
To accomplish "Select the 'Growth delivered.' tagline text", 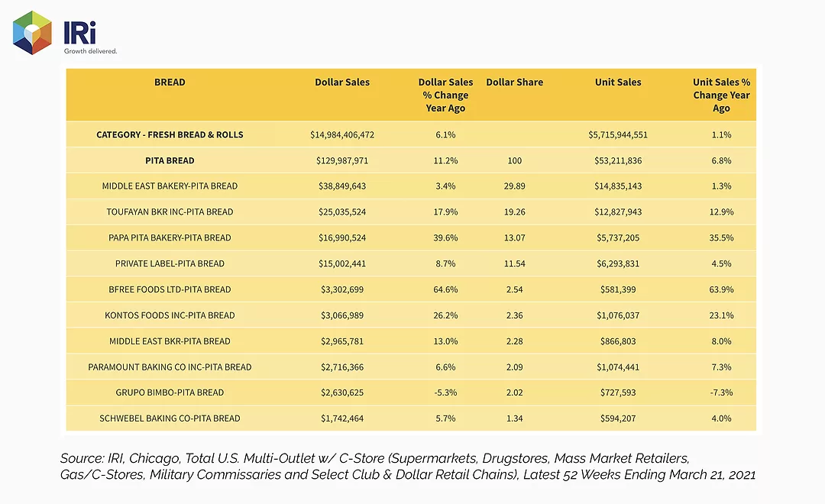I will 90,51.
